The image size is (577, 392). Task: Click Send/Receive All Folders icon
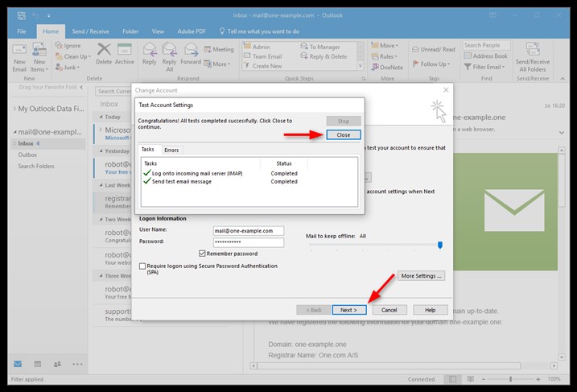click(533, 49)
